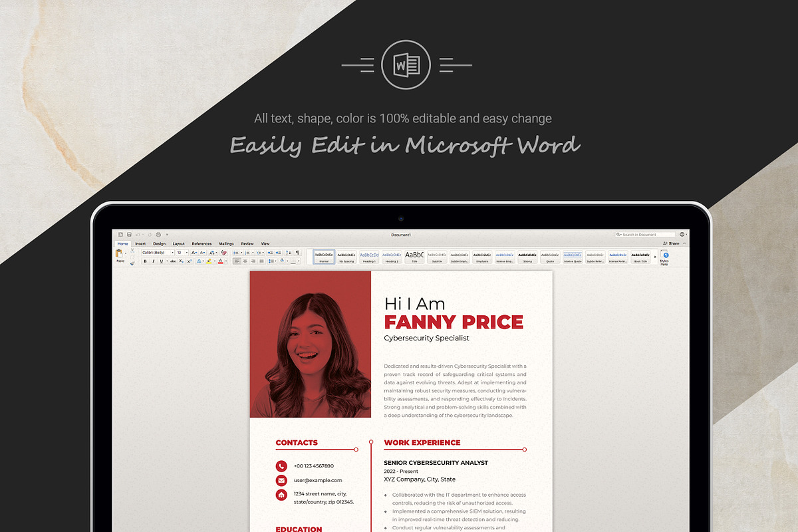The height and width of the screenshot is (532, 798).
Task: Toggle Align Right
Action: click(x=253, y=261)
